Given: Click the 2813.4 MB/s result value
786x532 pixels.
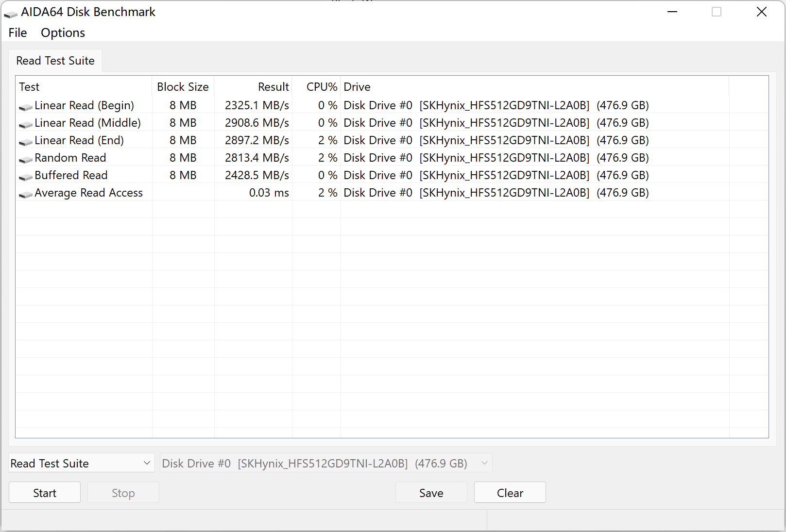Looking at the screenshot, I should (257, 158).
